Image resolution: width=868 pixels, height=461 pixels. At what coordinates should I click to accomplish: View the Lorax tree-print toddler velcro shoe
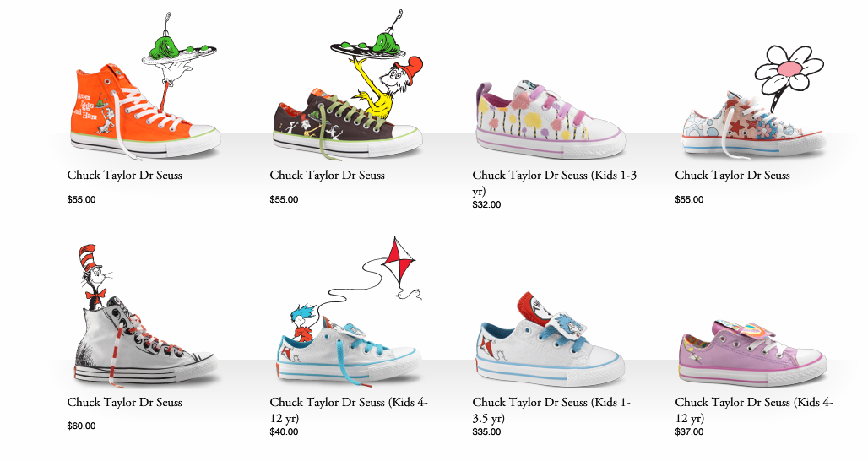pos(551,120)
